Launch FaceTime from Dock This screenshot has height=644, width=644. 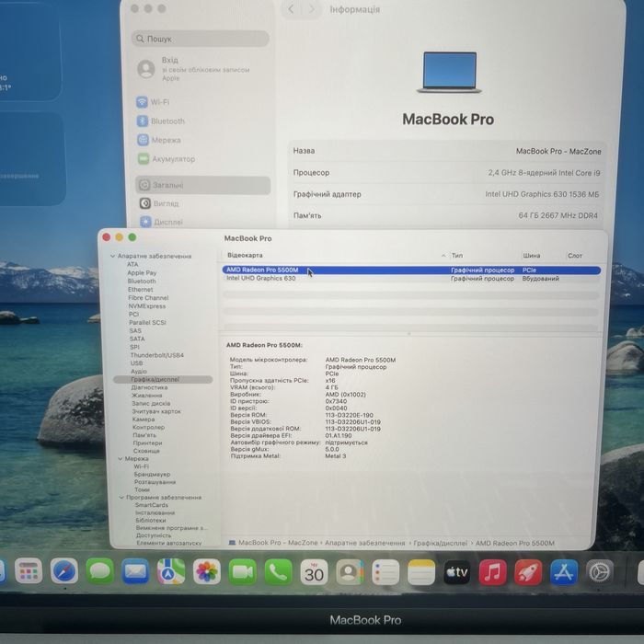point(242,571)
